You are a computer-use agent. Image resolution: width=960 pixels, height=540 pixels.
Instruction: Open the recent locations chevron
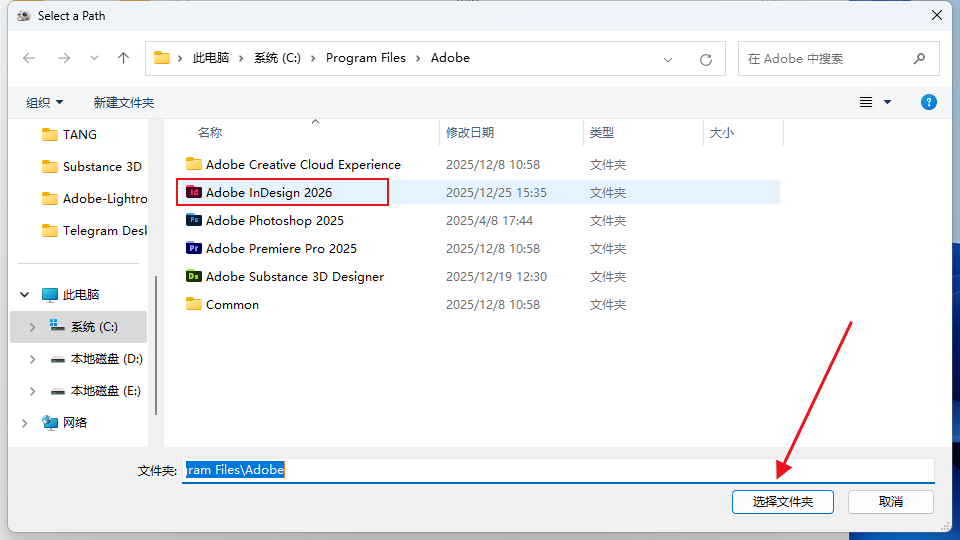(x=94, y=58)
